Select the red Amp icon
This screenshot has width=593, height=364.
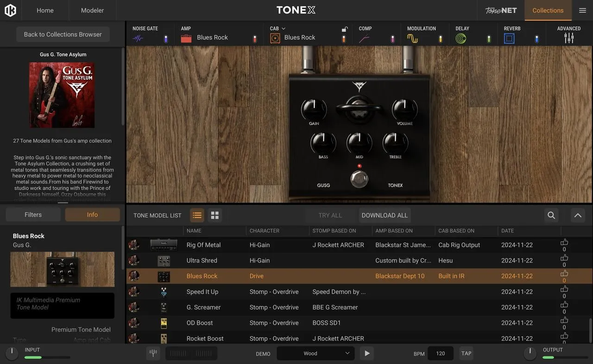186,38
